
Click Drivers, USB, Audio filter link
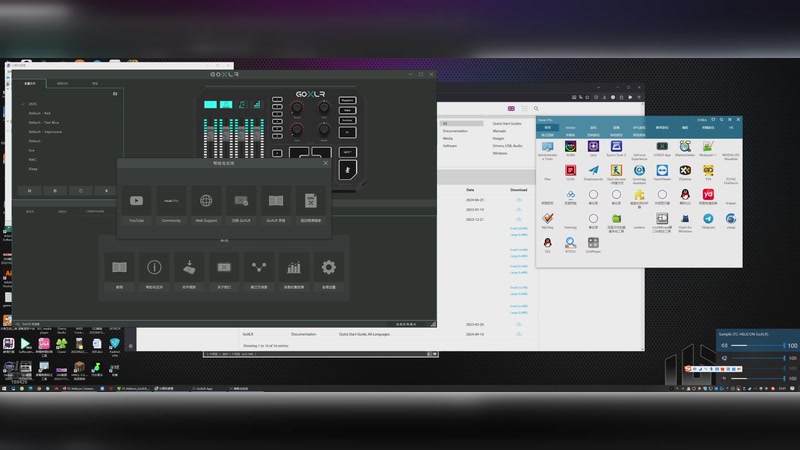(508, 146)
